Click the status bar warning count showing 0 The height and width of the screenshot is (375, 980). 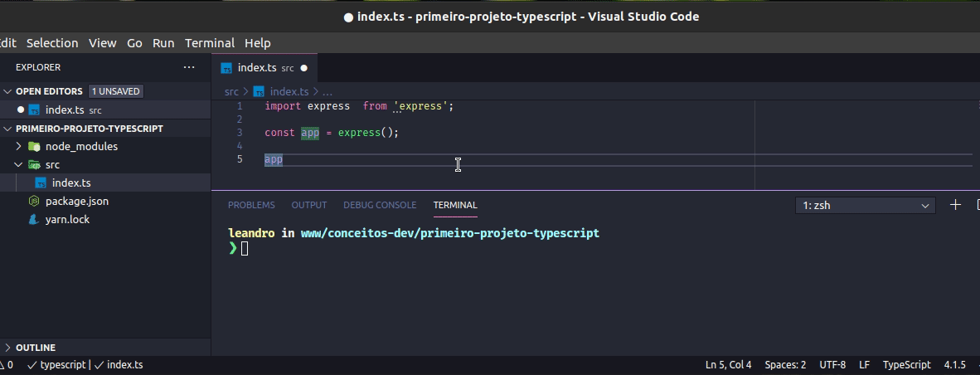(x=7, y=365)
